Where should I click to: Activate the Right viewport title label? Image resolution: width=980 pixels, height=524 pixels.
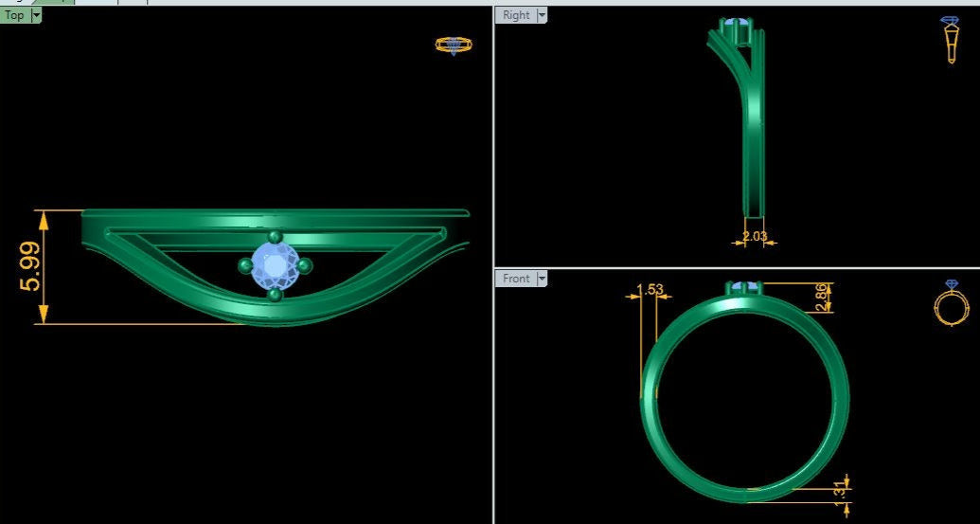click(516, 15)
